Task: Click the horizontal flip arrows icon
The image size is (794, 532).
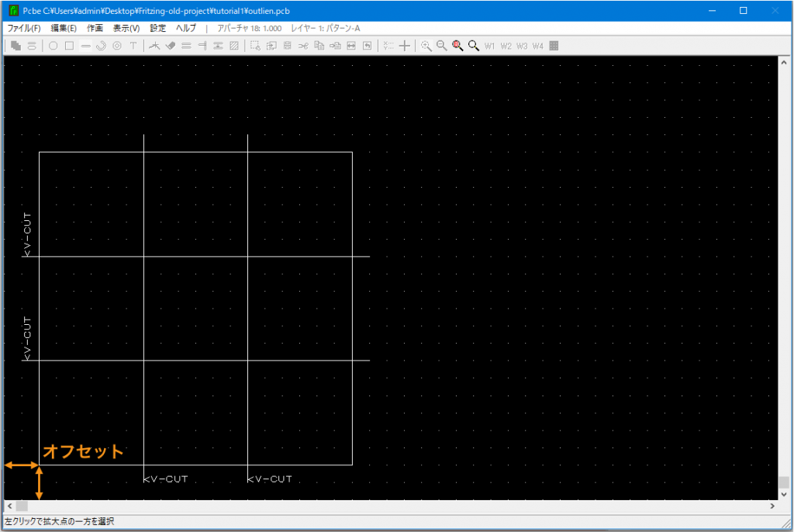Action: tap(351, 46)
